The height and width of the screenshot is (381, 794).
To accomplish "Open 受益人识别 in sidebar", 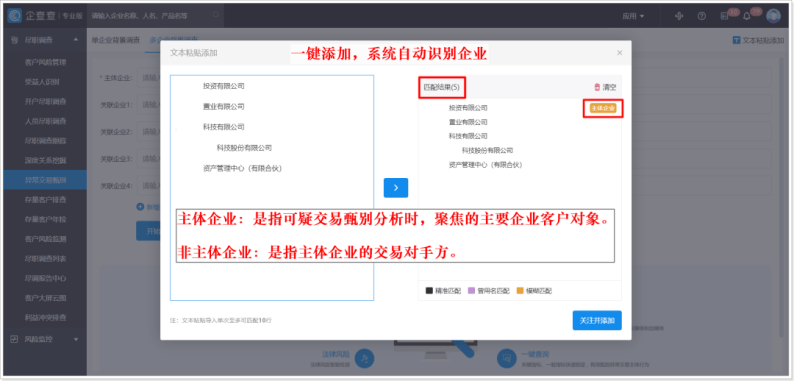I will point(42,82).
